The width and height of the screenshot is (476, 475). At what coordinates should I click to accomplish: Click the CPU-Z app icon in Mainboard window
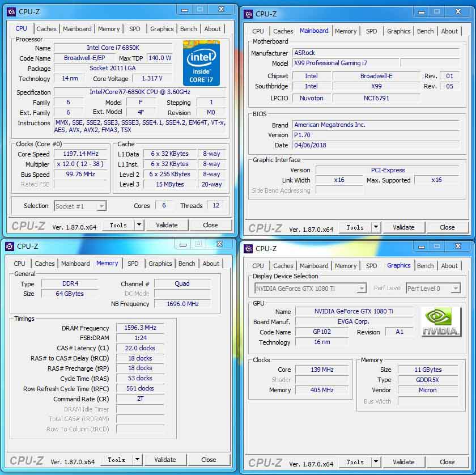[248, 14]
